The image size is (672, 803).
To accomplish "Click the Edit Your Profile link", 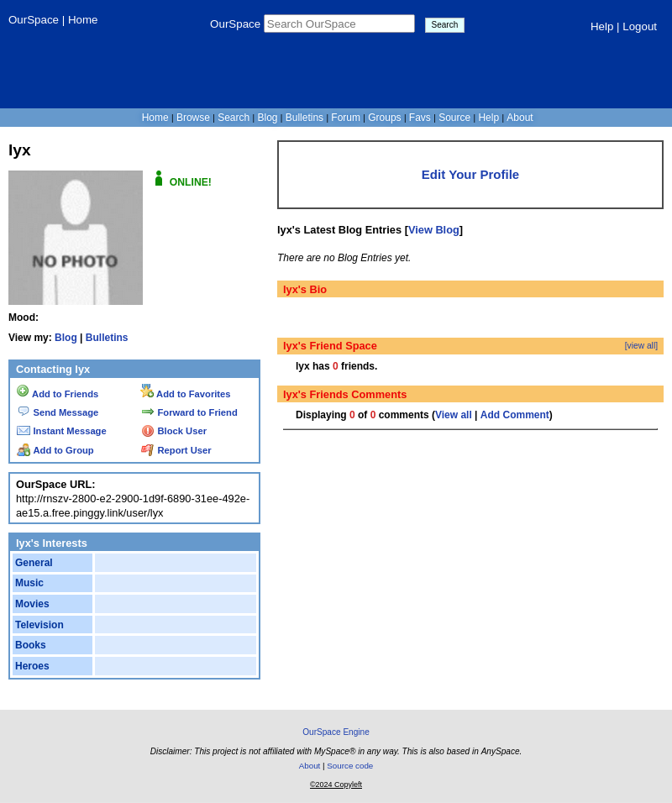I will click(470, 175).
